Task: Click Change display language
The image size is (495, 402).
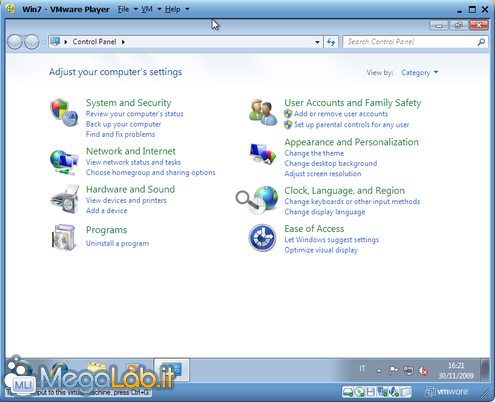Action: pyautogui.click(x=325, y=212)
